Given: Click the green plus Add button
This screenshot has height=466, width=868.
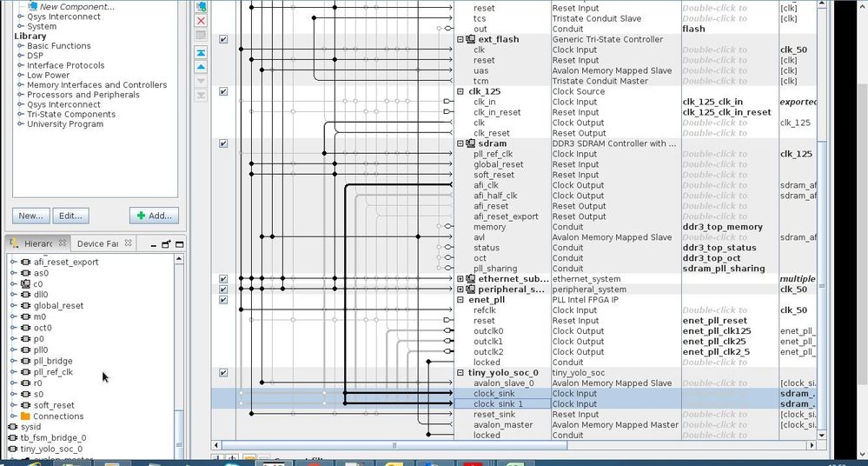Looking at the screenshot, I should pyautogui.click(x=154, y=216).
